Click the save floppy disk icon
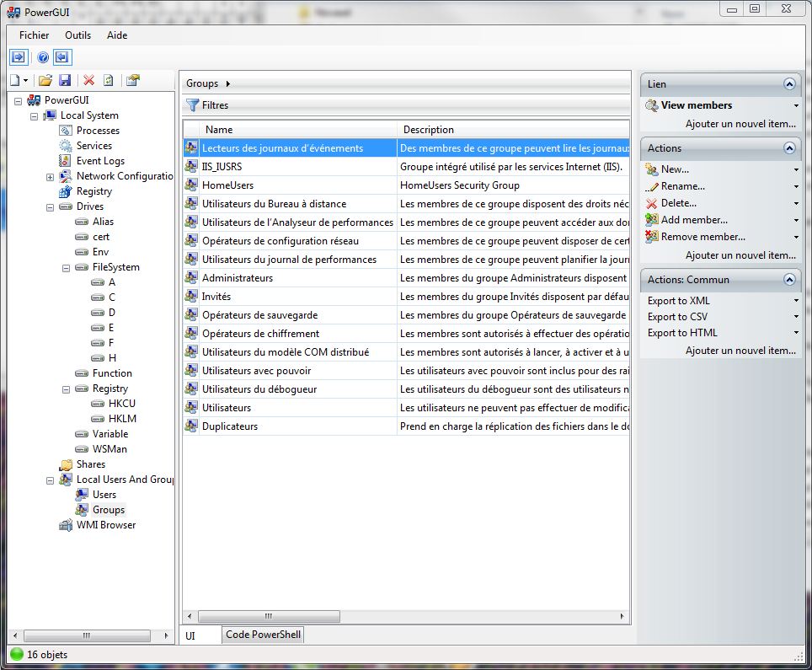The height and width of the screenshot is (670, 812). [x=65, y=80]
